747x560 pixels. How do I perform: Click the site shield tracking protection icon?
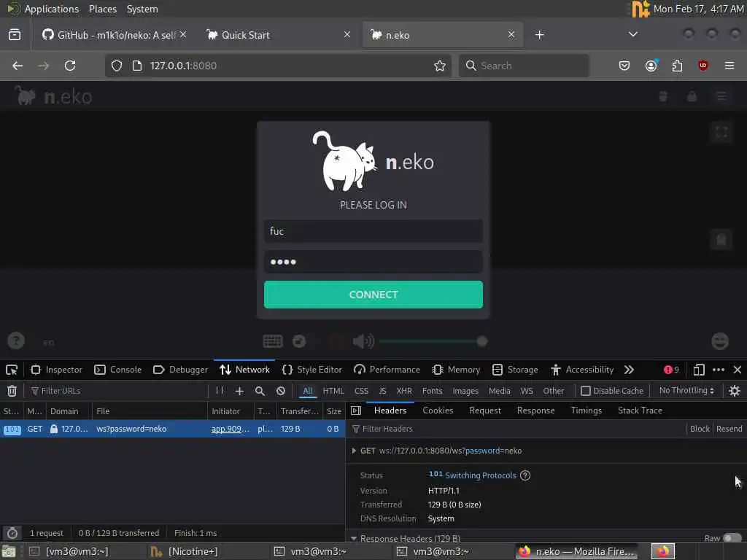(117, 66)
